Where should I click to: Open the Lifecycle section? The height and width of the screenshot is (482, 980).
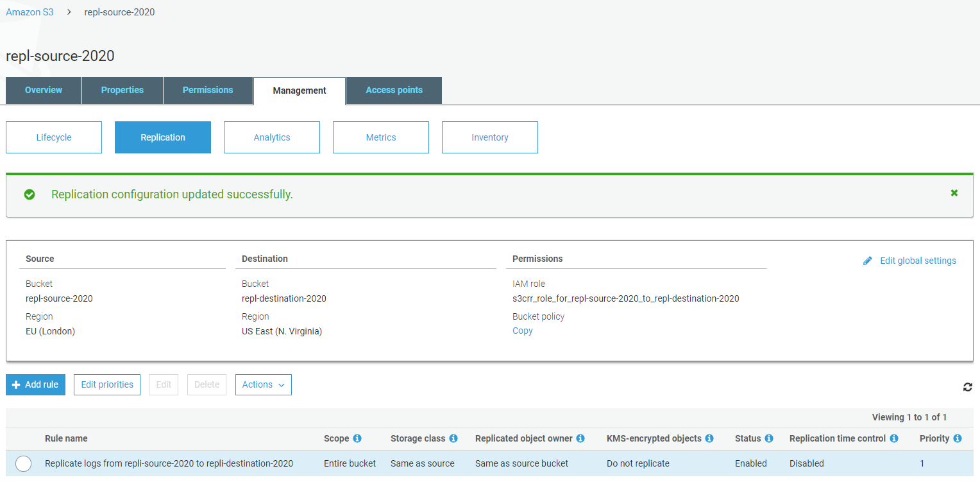(54, 137)
